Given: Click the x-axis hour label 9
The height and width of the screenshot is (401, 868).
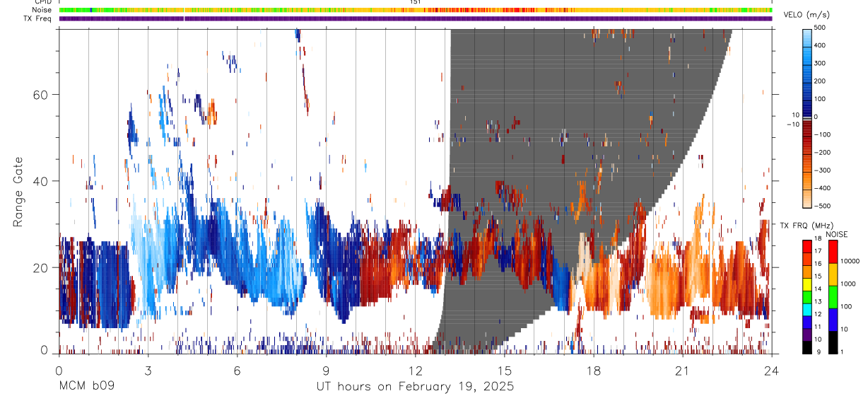Looking at the screenshot, I should (x=326, y=370).
